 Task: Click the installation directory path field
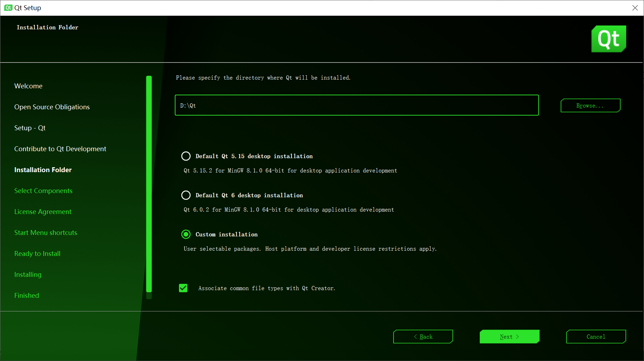pyautogui.click(x=357, y=105)
